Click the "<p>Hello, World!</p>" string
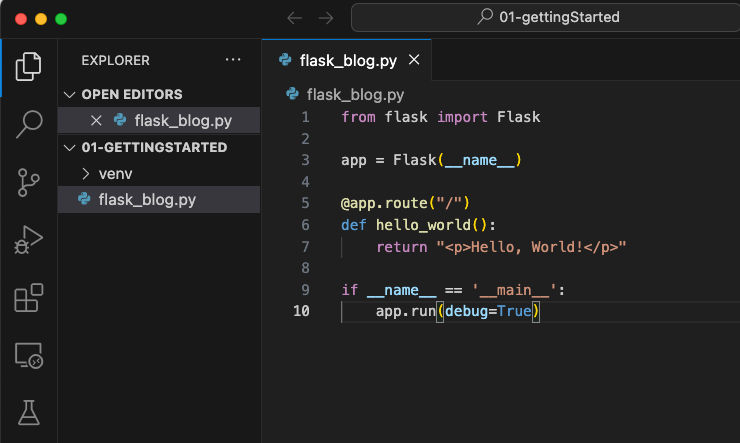The image size is (740, 443). coord(531,247)
